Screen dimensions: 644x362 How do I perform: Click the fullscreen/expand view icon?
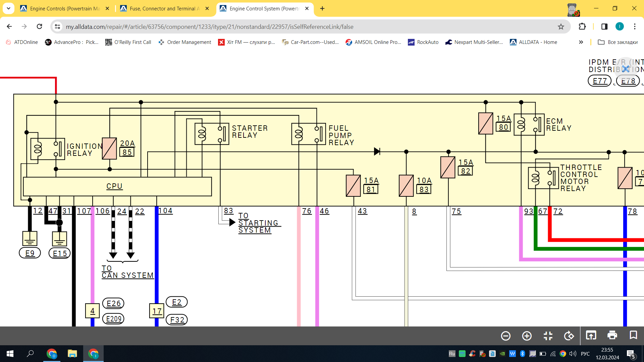pyautogui.click(x=548, y=335)
